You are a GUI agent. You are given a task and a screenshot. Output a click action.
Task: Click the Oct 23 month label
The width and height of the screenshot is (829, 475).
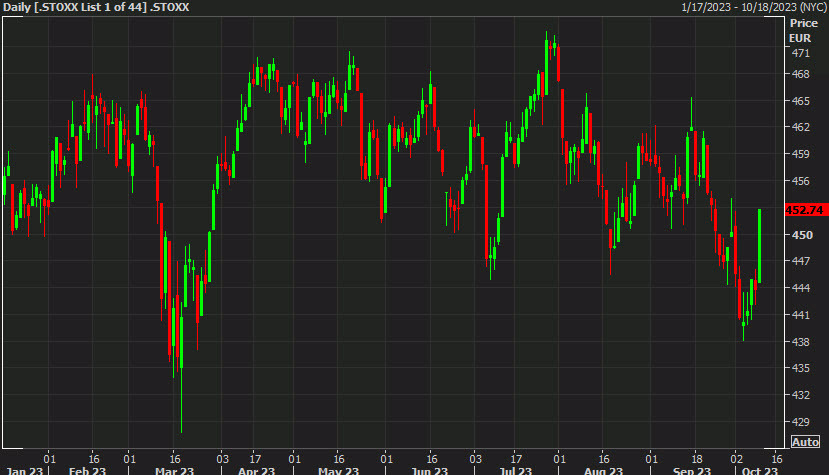pyautogui.click(x=760, y=470)
